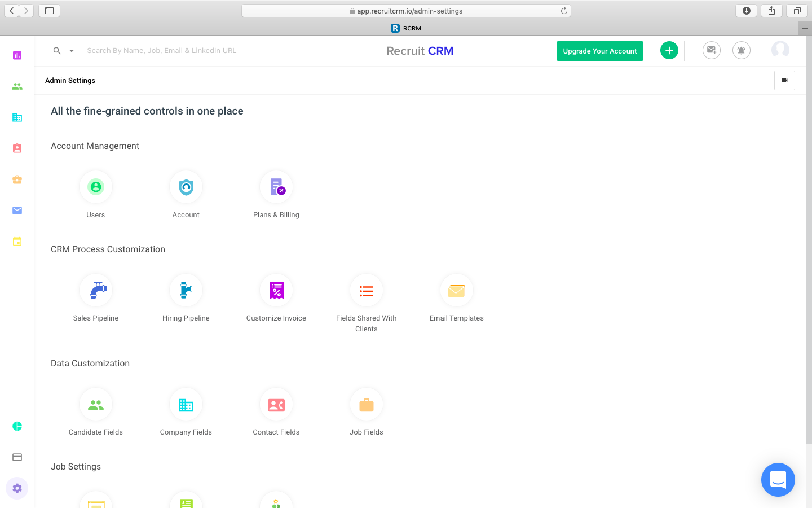The height and width of the screenshot is (508, 812).
Task: Select the Admin Settings gear icon
Action: [17, 488]
